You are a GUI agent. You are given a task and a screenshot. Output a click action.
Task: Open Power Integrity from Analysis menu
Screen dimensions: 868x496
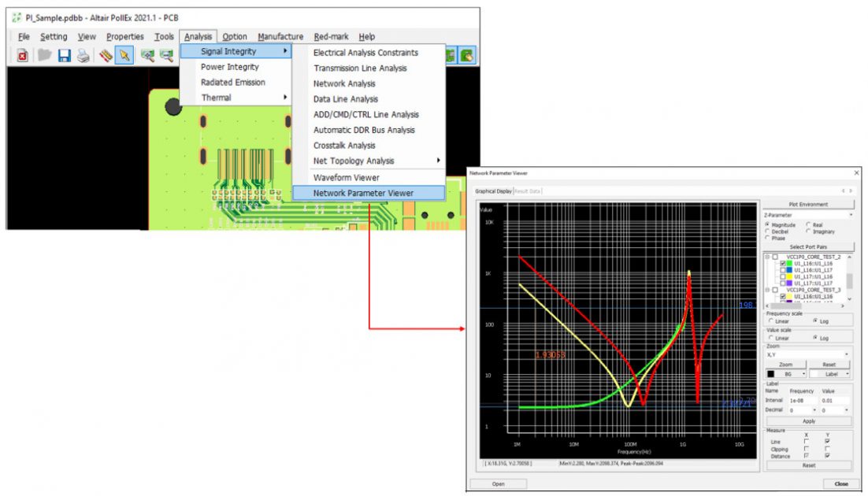tap(229, 67)
